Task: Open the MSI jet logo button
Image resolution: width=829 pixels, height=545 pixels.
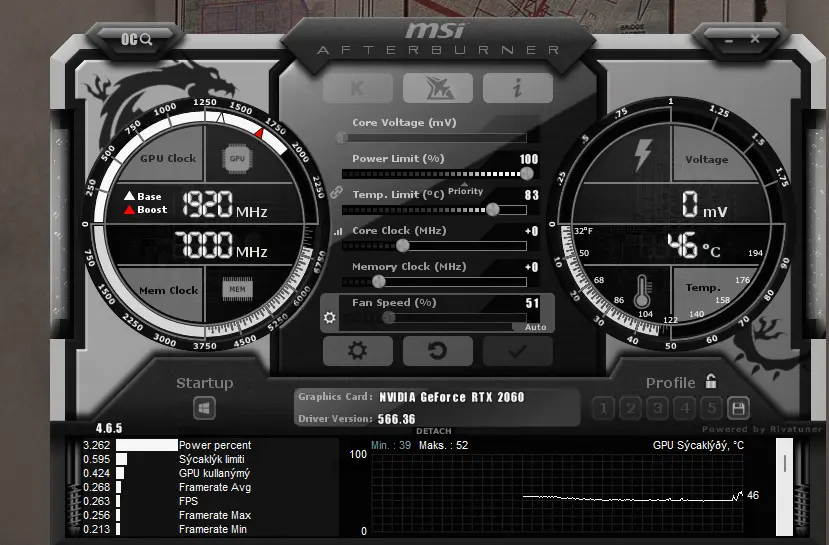Action: (x=438, y=88)
